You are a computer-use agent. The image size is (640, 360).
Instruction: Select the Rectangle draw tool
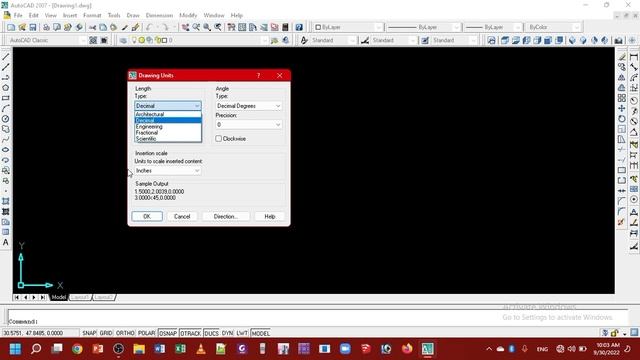point(6,98)
